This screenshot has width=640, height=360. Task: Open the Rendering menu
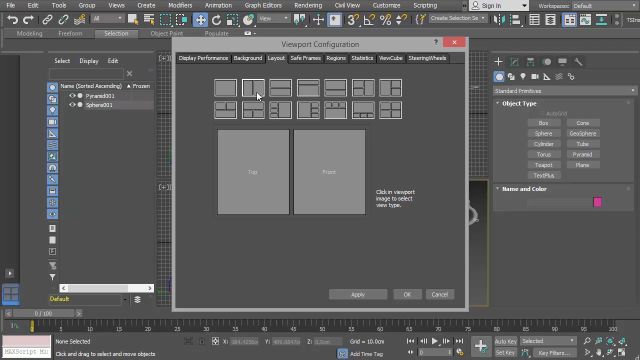[x=308, y=5]
